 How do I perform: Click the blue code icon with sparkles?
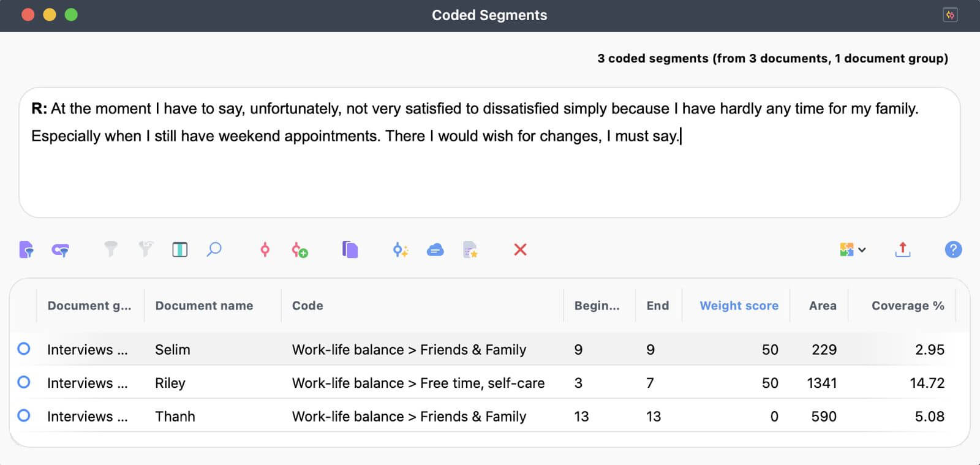[401, 250]
